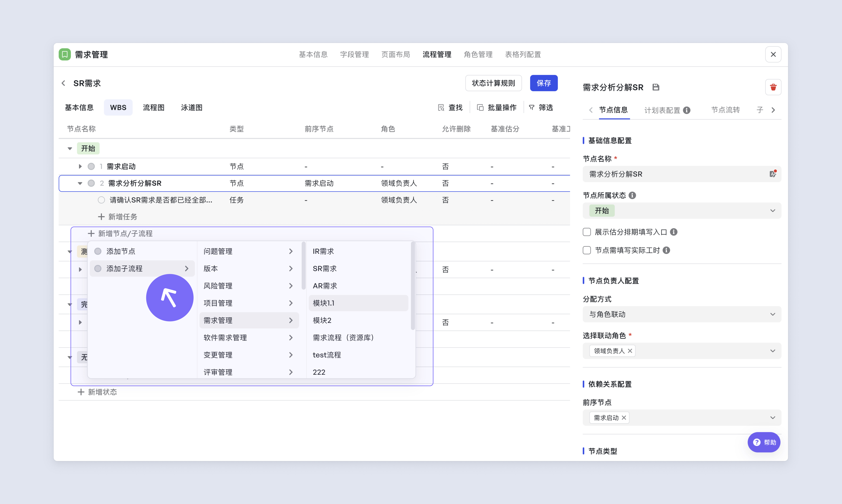Select IR需求 from the flow list
The width and height of the screenshot is (842, 504).
(x=358, y=251)
